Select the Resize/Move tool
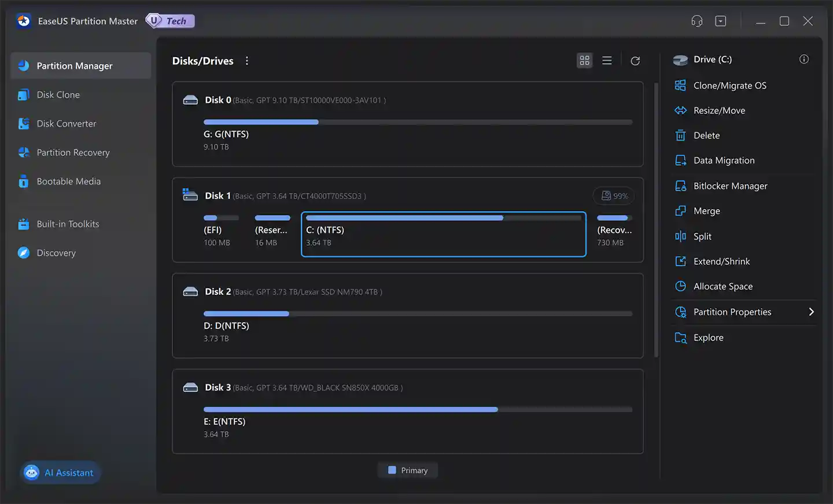833x504 pixels. (x=719, y=110)
